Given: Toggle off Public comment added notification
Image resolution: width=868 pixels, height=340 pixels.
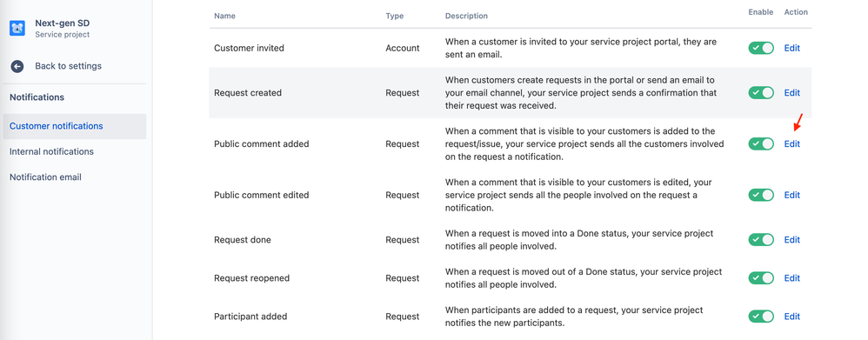Looking at the screenshot, I should coord(761,144).
